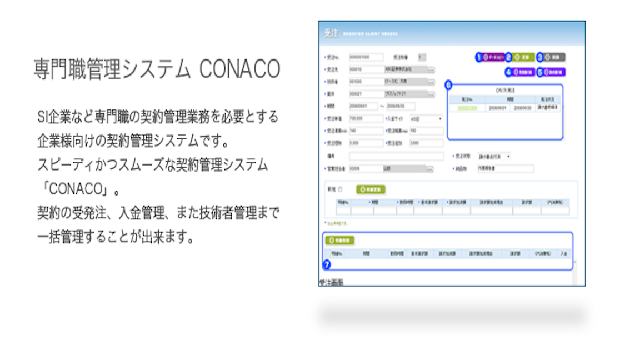Viewport: 640px width, 360px height.
Task: Click the green button next to the checkbox
Action: [x=371, y=189]
